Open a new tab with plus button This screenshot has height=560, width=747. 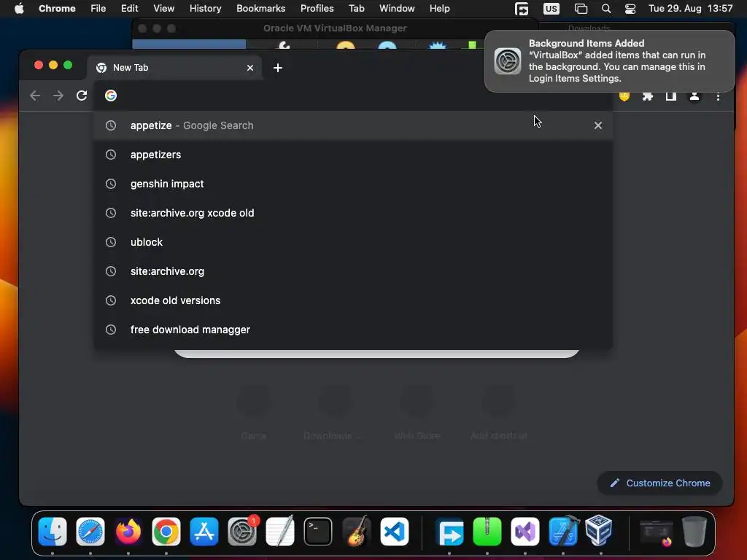click(x=278, y=68)
